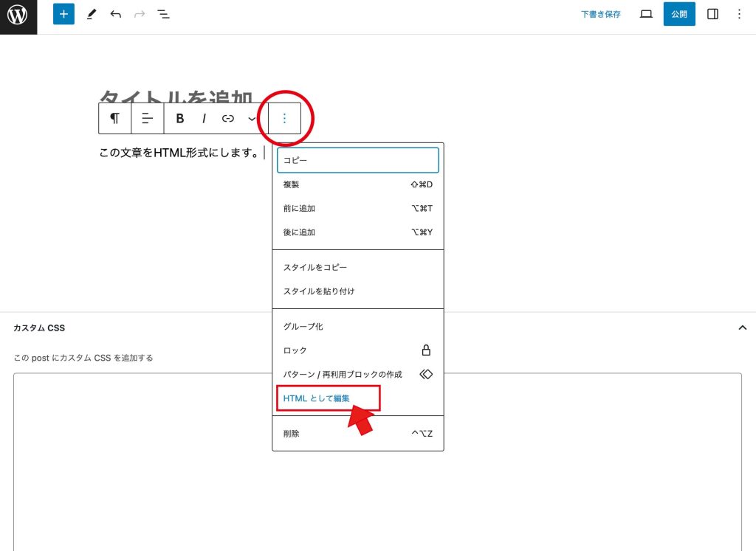
Task: Open the preview device icon
Action: click(646, 14)
